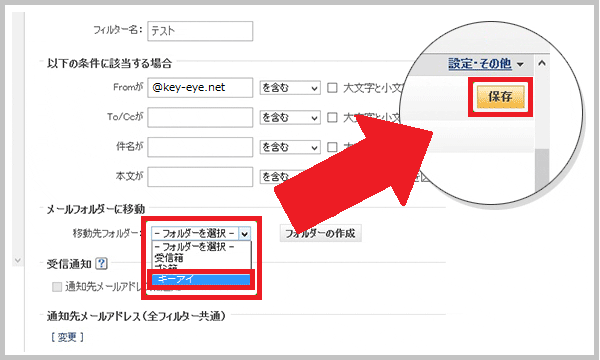This screenshot has width=600, height=360.
Task: Check the case-sensitive box in Fromが row
Action: tap(332, 88)
